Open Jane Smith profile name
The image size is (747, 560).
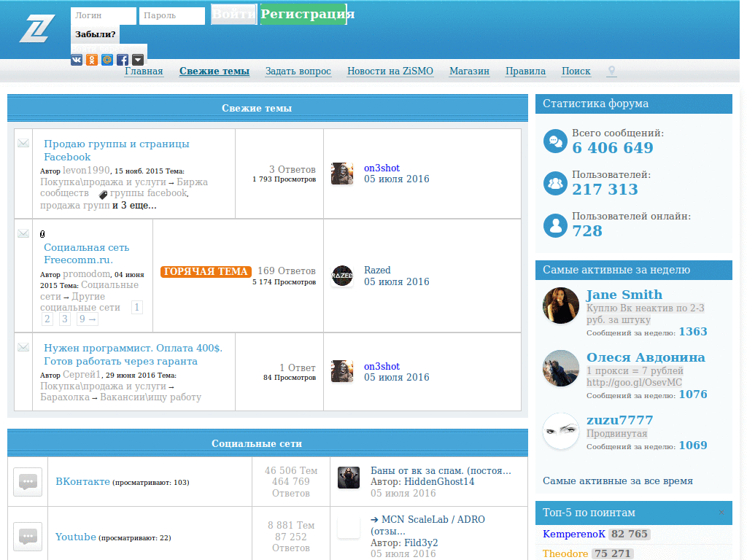(624, 295)
